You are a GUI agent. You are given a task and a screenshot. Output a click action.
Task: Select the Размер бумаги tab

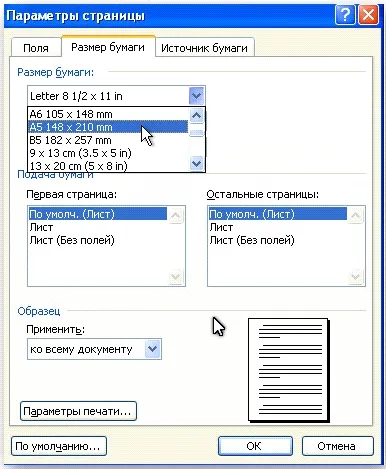(x=108, y=47)
